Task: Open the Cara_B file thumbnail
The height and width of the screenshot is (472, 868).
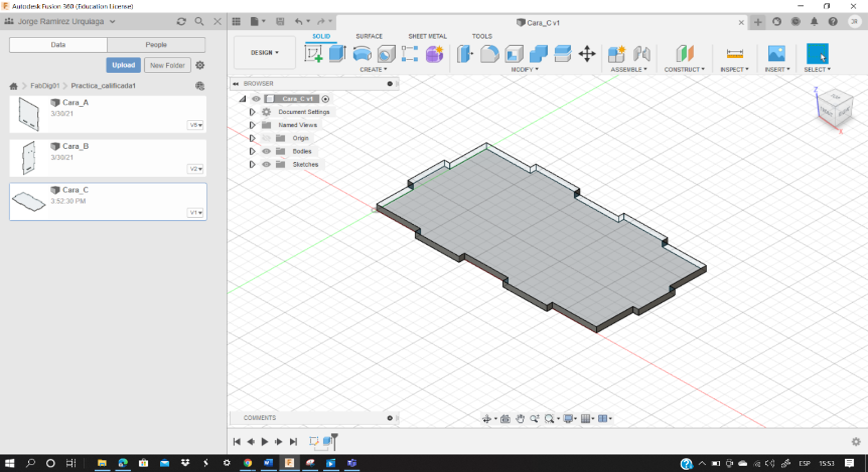Action: click(x=29, y=157)
